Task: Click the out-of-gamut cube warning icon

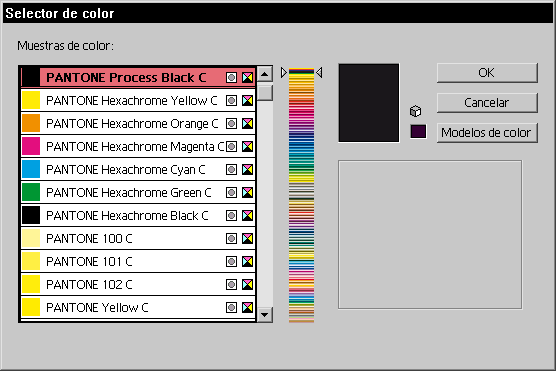Action: 416,111
